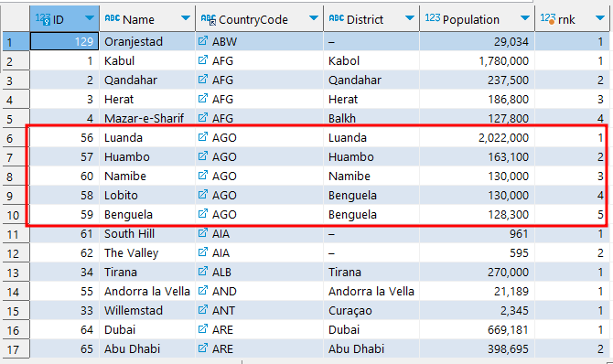Select the Huambo name cell
613x364 pixels.
tap(147, 156)
